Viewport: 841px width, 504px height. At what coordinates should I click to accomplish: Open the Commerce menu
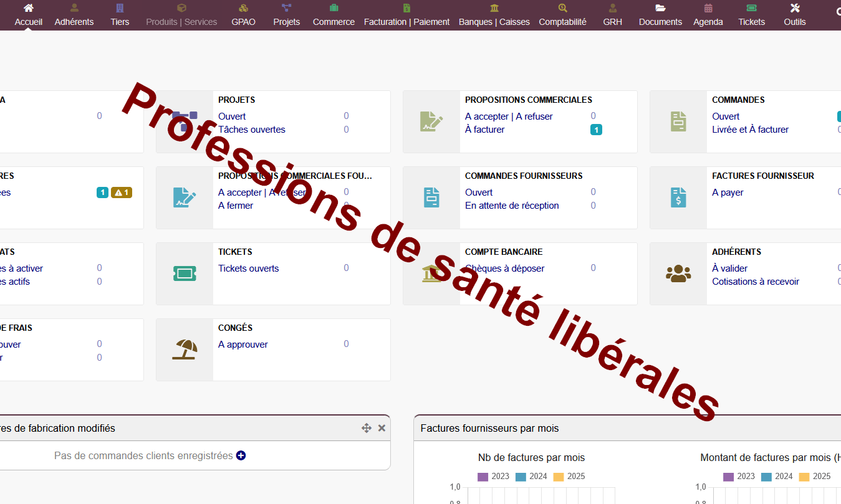tap(334, 16)
